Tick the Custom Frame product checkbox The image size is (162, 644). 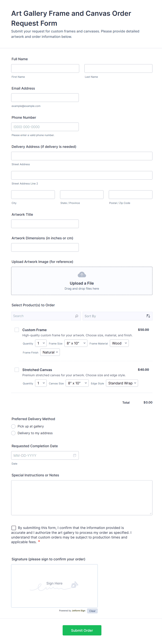(17, 330)
